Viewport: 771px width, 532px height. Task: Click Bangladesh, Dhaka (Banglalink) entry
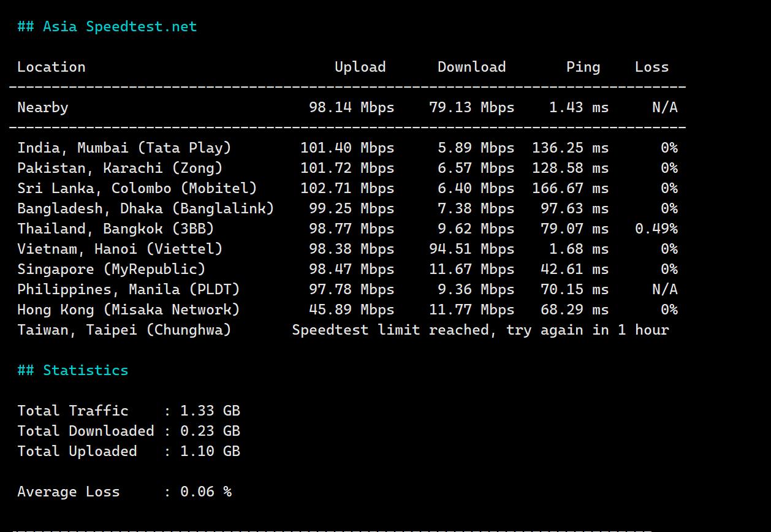pyautogui.click(x=146, y=208)
